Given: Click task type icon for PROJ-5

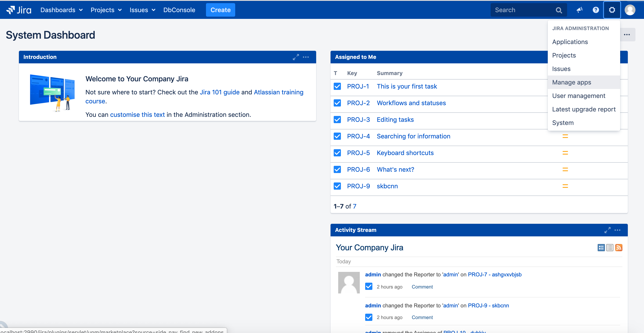Looking at the screenshot, I should pos(337,153).
